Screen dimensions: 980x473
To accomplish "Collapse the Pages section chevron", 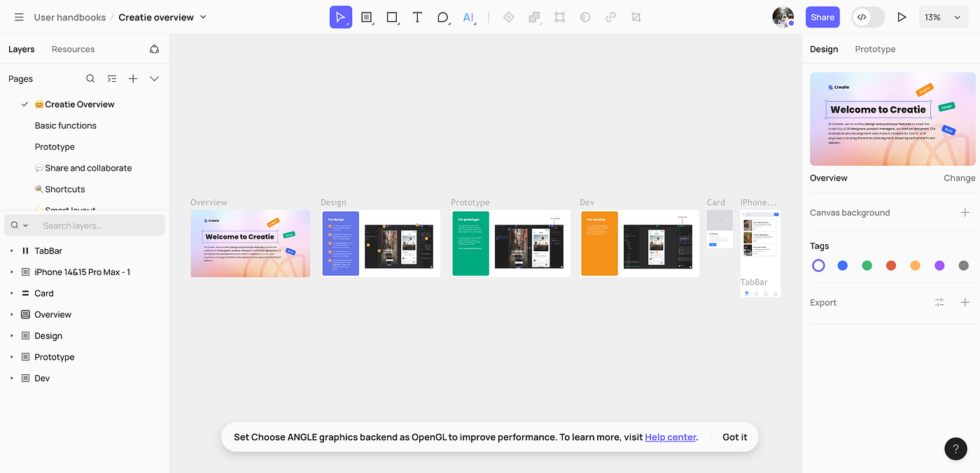I will point(155,78).
